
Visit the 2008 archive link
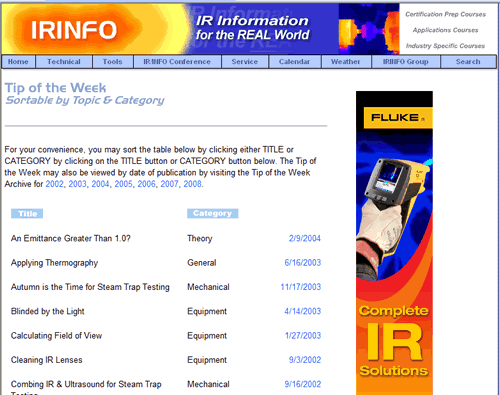coord(192,184)
